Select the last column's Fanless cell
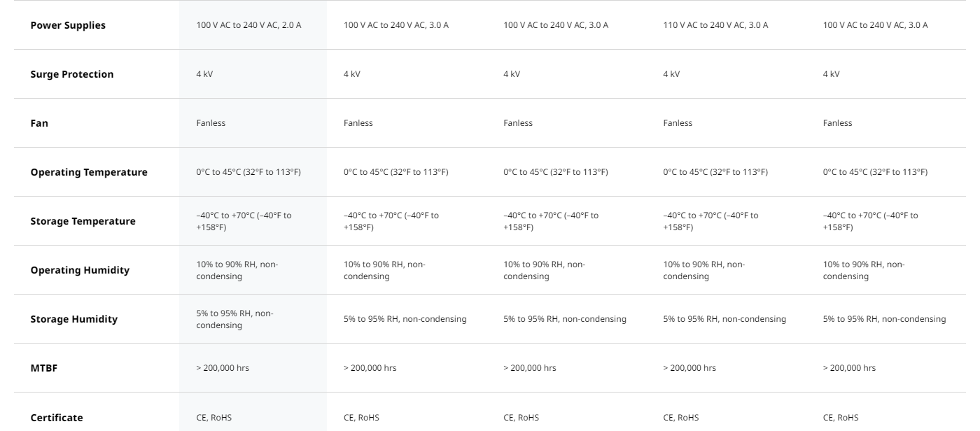This screenshot has height=431, width=980. click(x=838, y=123)
